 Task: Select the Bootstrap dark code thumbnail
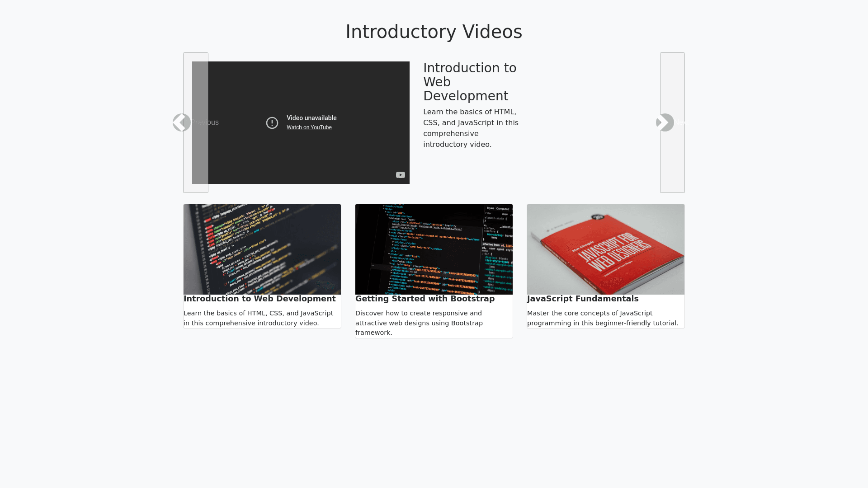point(434,249)
